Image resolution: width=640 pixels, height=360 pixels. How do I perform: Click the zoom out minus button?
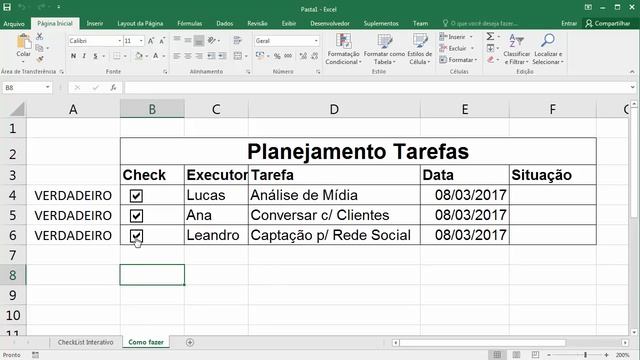click(x=549, y=355)
